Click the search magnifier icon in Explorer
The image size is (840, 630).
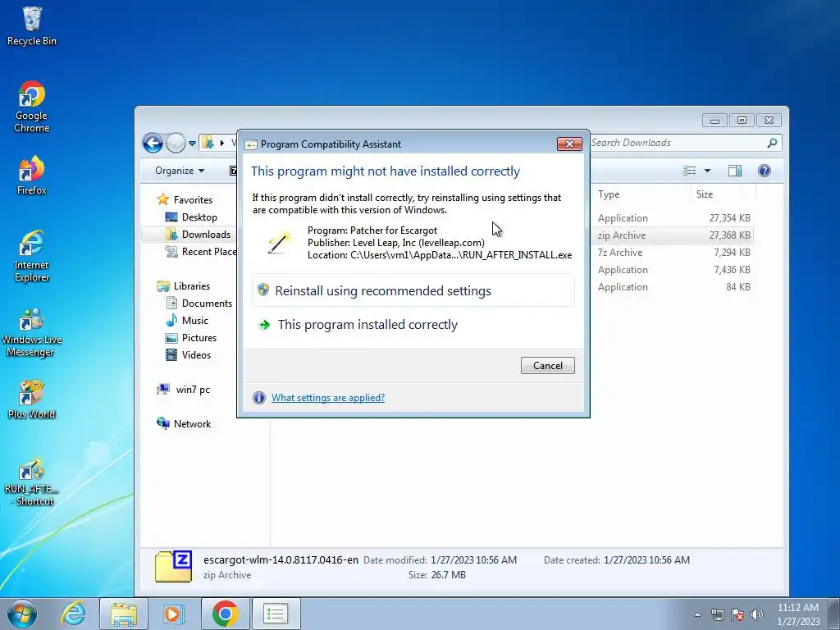[772, 143]
